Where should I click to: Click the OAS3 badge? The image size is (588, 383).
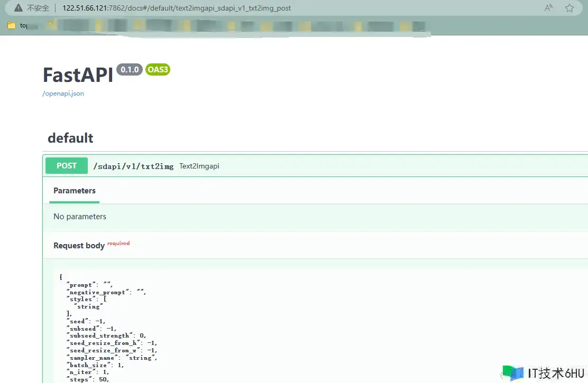click(158, 70)
